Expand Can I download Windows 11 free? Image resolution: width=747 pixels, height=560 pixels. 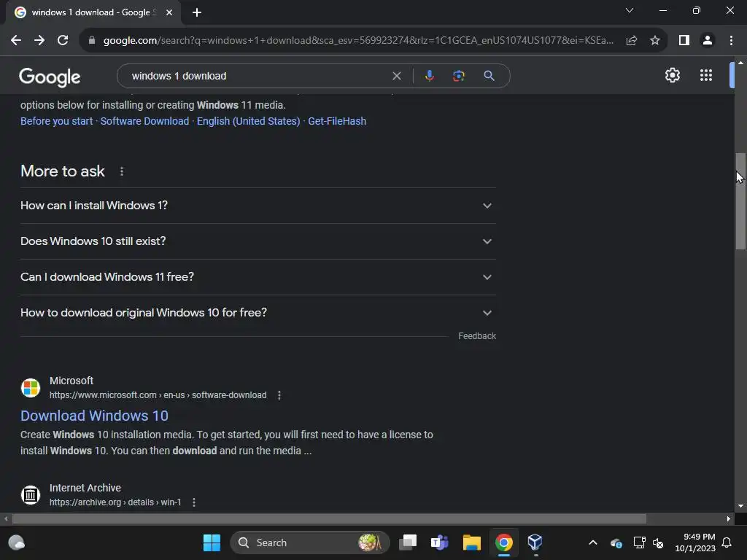258,277
